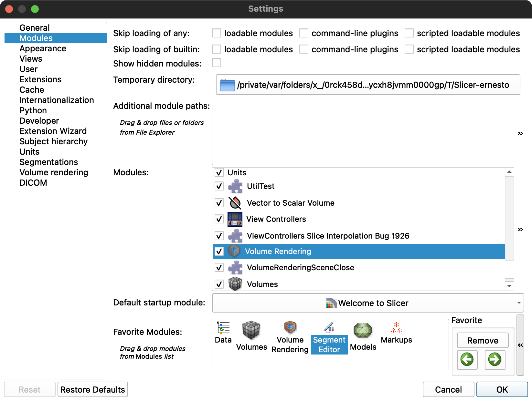Click the temporary directory folder icon
Image resolution: width=532 pixels, height=401 pixels.
(x=227, y=85)
